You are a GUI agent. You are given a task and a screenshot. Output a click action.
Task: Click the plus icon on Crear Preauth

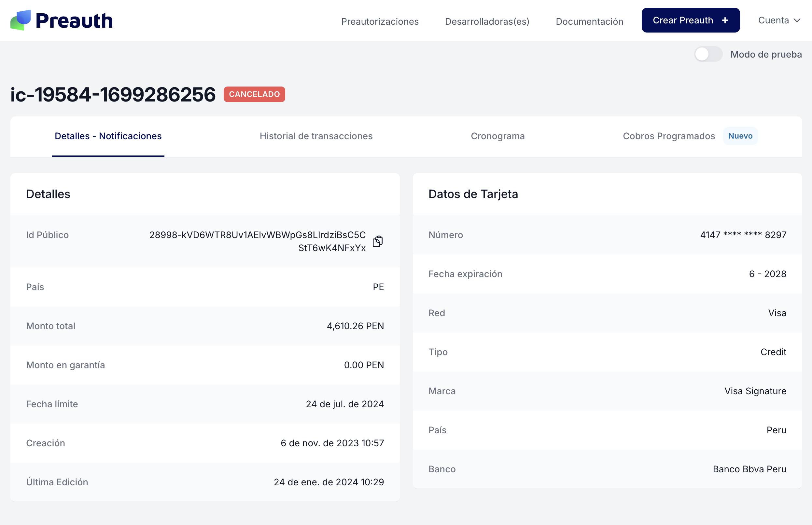point(725,20)
